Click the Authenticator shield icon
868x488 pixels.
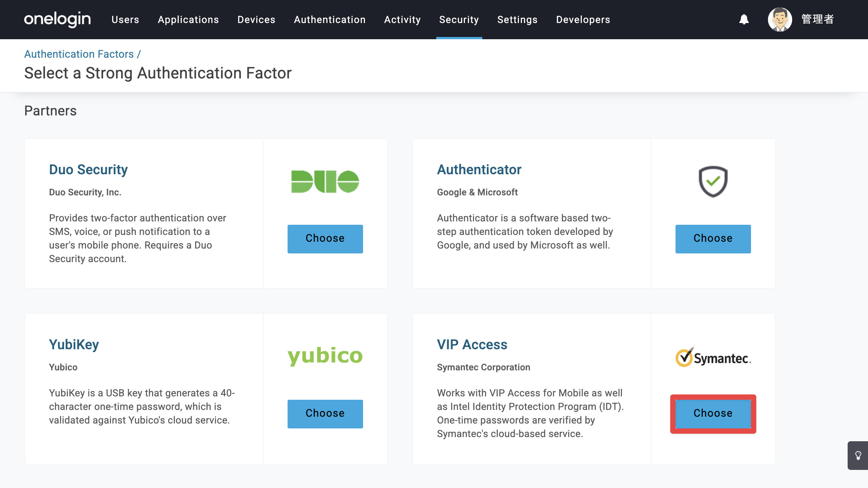coord(713,181)
